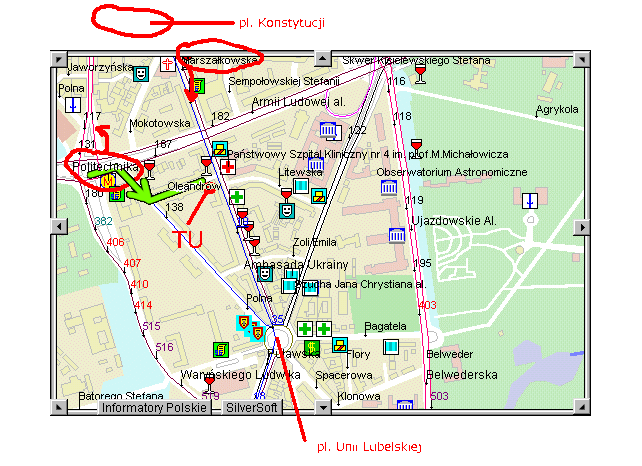Click the church cross icon near Marszałkowska
This screenshot has height=466, width=642.
point(167,64)
